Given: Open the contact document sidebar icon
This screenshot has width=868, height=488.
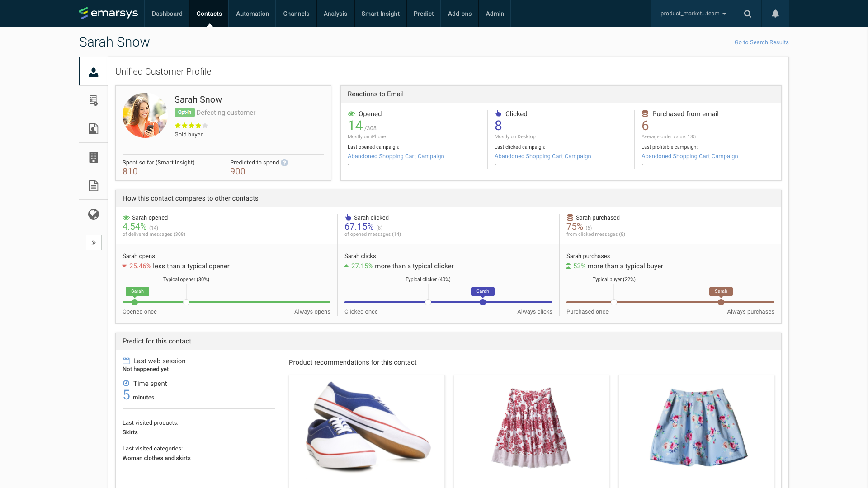Looking at the screenshot, I should click(x=94, y=129).
